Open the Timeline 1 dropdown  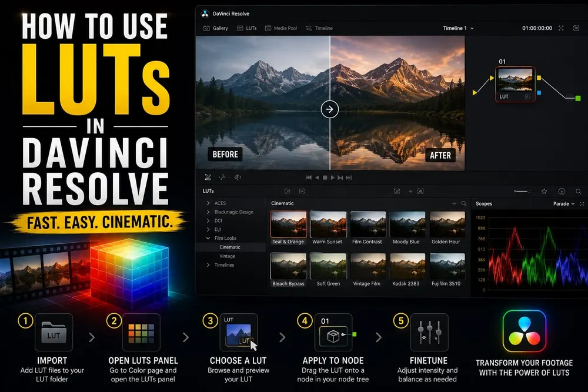[x=458, y=28]
